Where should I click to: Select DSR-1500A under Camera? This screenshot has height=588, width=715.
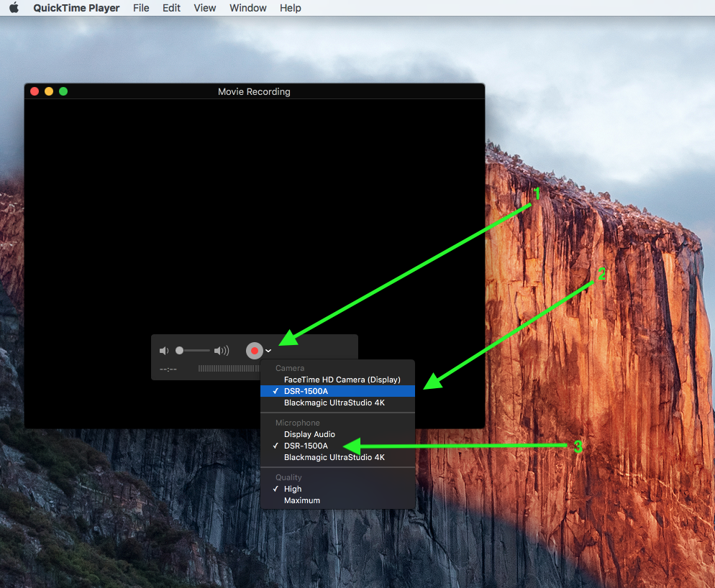coord(306,391)
